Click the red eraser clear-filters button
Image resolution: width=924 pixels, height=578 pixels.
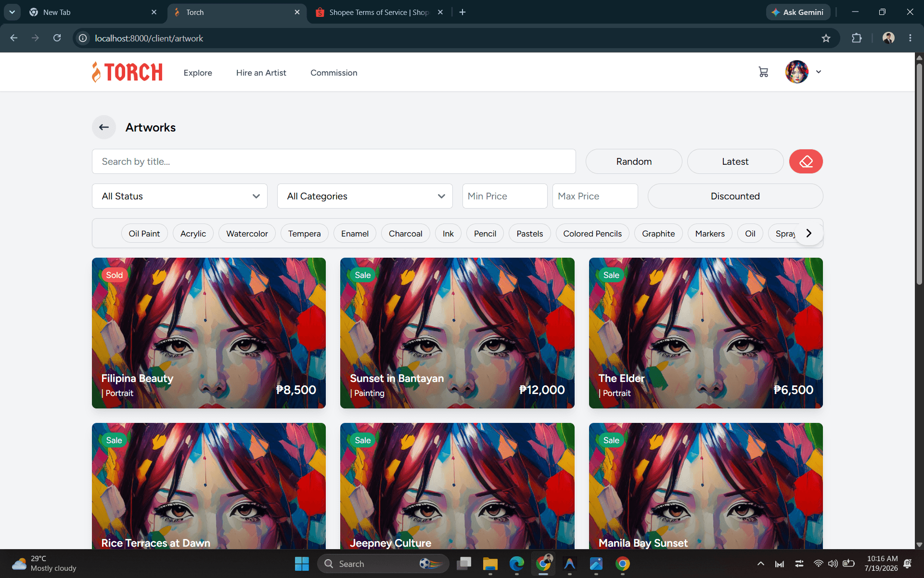806,161
